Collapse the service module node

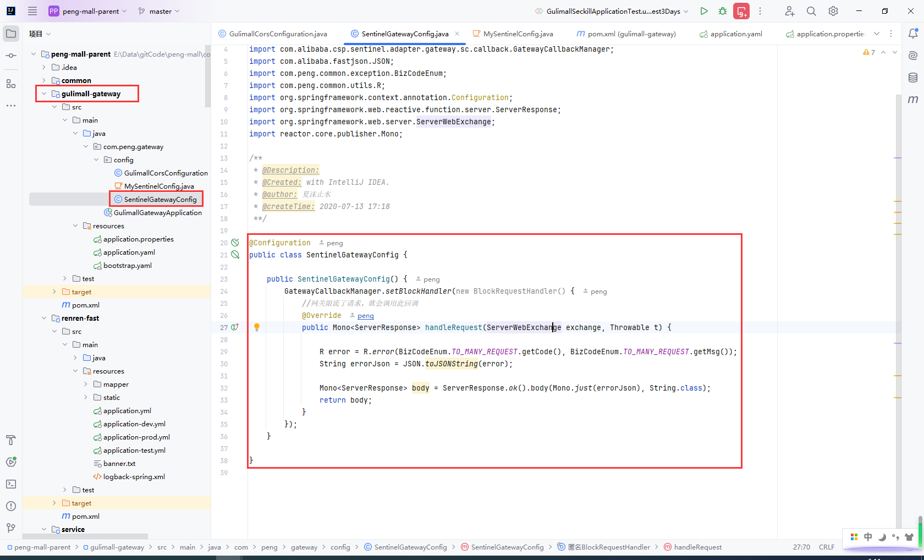click(x=44, y=529)
